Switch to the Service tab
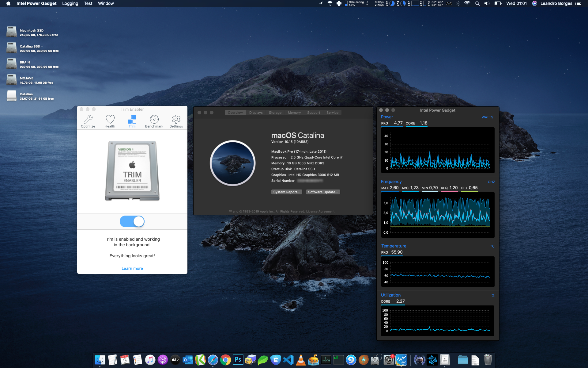 coord(332,113)
